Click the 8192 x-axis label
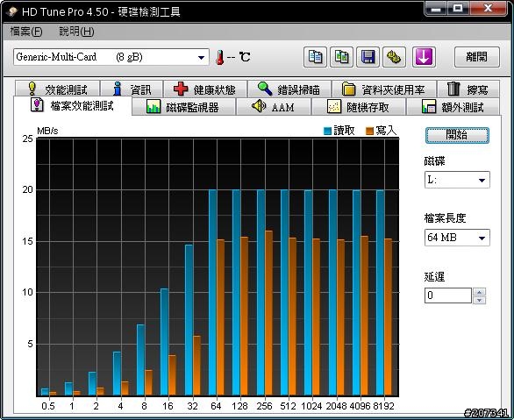This screenshot has width=514, height=420. (383, 406)
